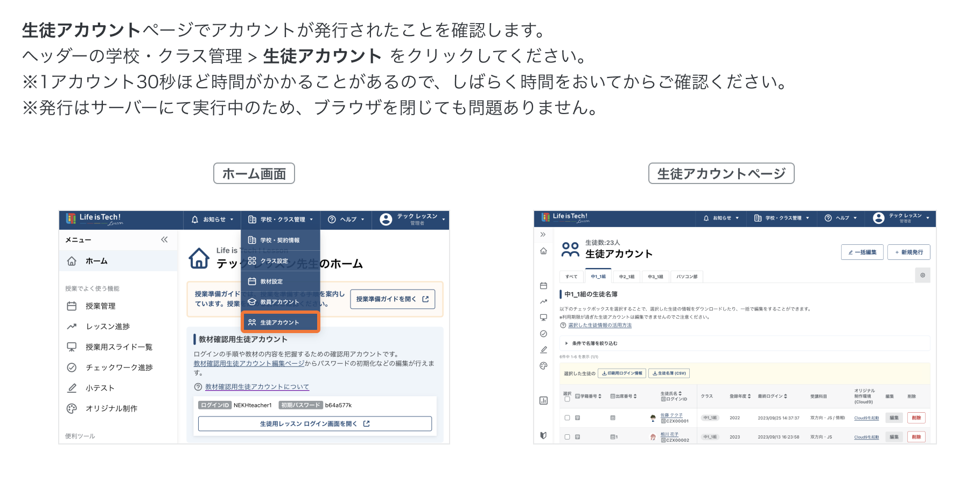The image size is (980, 480).
Task: Switch to the 中2_1組 class tab
Action: (626, 277)
